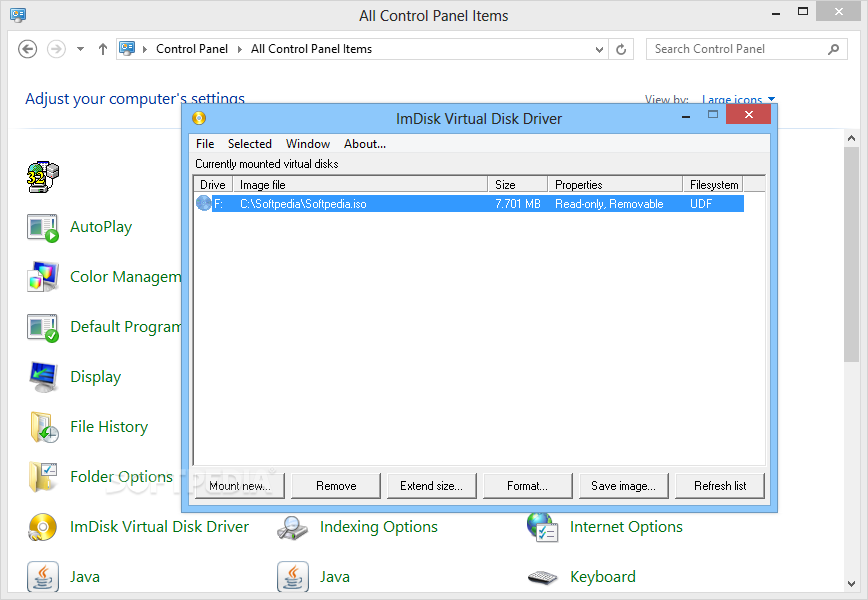Open the Internet Options link
Viewport: 868px width, 600px height.
tap(626, 527)
